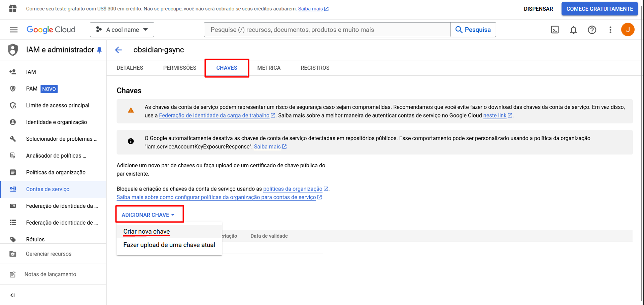The width and height of the screenshot is (644, 305).
Task: Click the Google Cloud logo
Action: [x=51, y=30]
